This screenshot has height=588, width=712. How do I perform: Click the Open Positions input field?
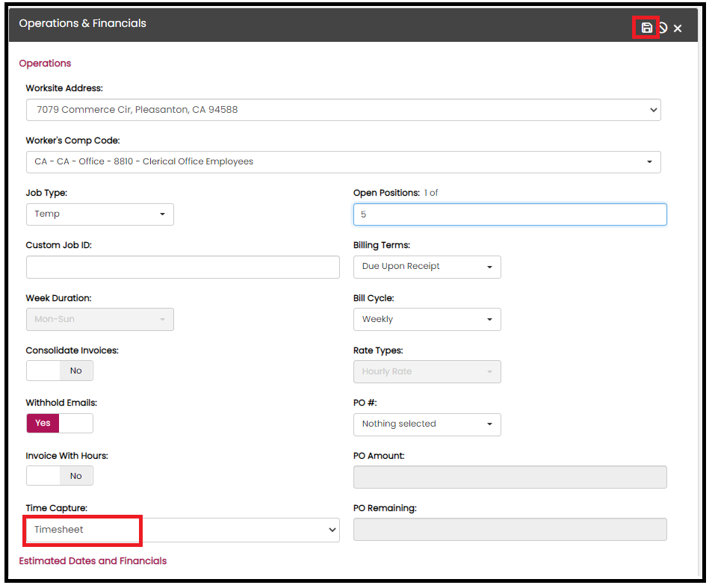510,214
